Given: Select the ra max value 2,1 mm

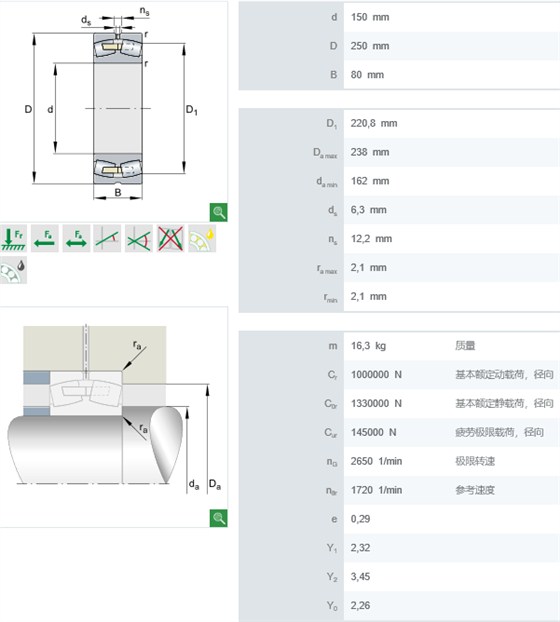Looking at the screenshot, I should 368,268.
